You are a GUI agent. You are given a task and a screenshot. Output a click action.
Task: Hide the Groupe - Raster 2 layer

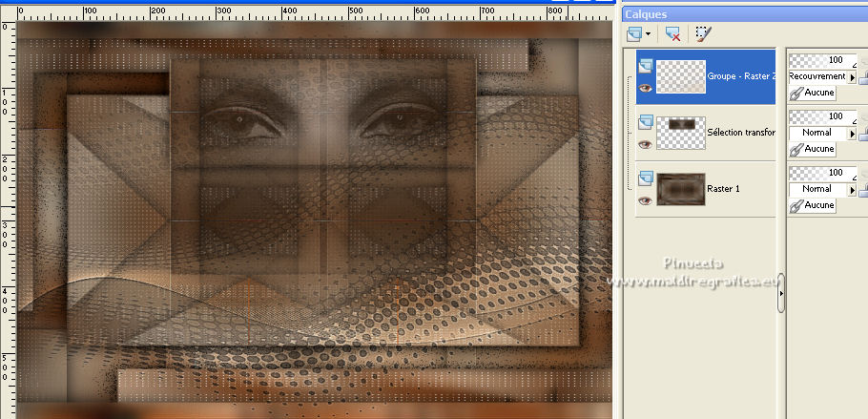click(645, 88)
